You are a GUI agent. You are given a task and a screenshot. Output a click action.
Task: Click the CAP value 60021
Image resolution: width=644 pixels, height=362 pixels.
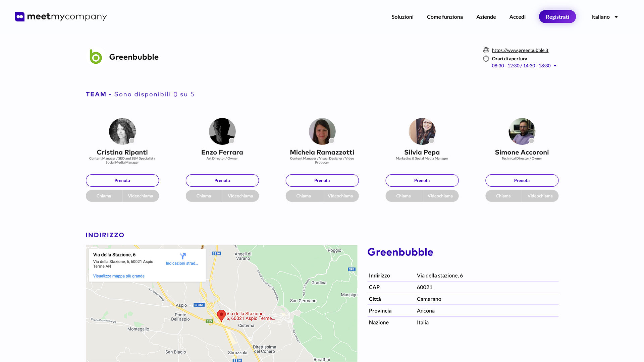(x=425, y=287)
